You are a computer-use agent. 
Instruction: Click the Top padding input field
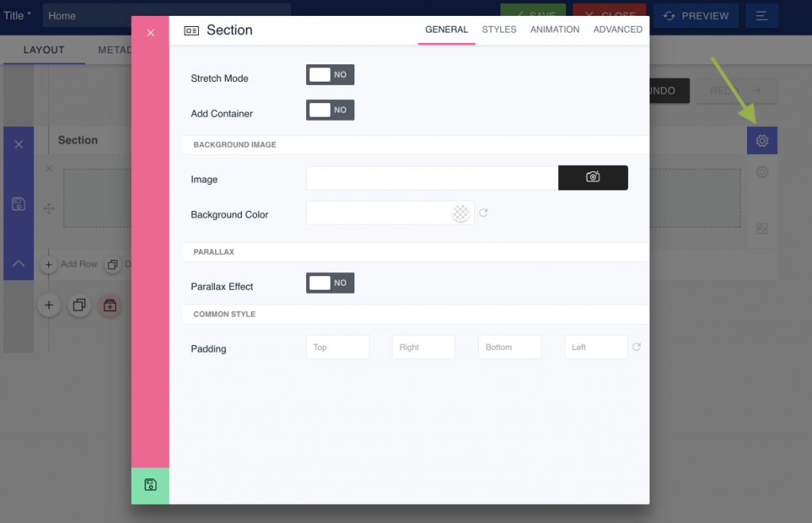(337, 347)
